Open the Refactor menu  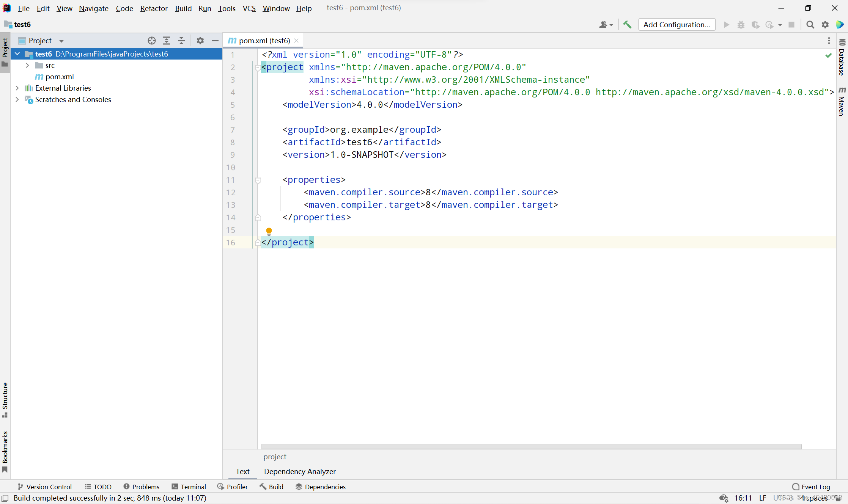(154, 8)
